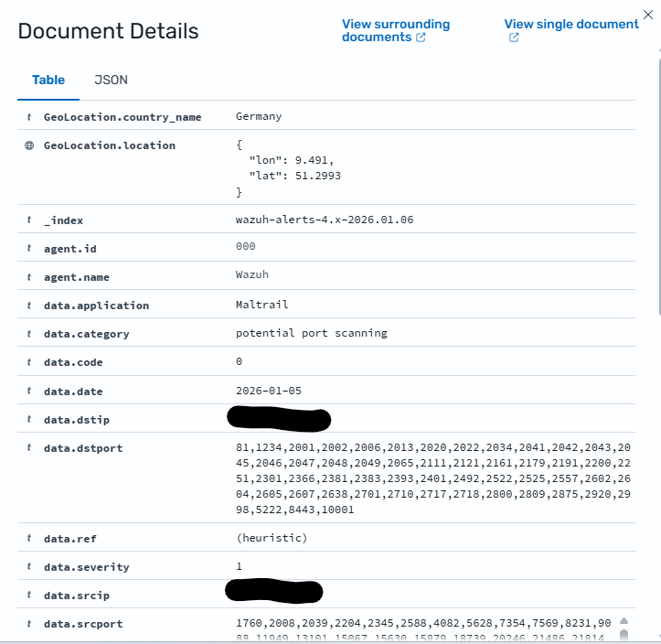Click the data.category field name
661x644 pixels.
coord(86,334)
